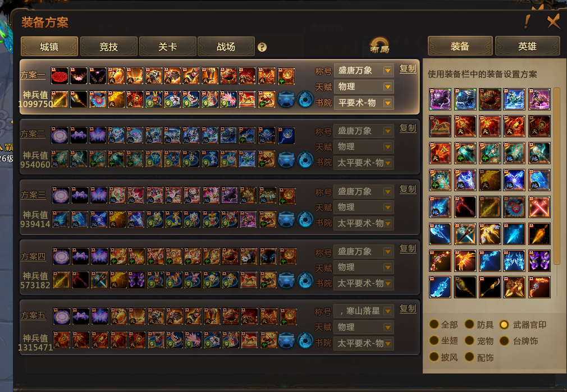
Task: Choose the 宠物 pet filter radio
Action: 479,341
